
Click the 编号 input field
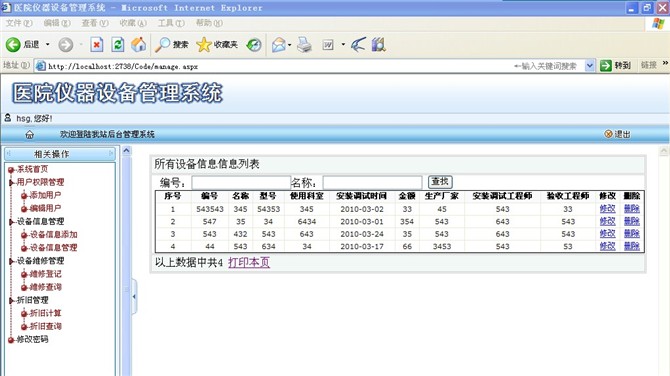(241, 183)
